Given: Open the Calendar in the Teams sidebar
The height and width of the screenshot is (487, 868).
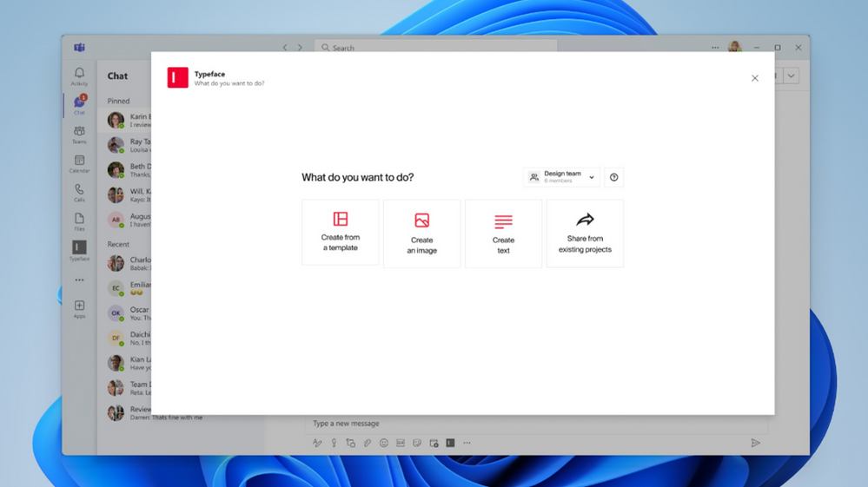Looking at the screenshot, I should tap(79, 163).
